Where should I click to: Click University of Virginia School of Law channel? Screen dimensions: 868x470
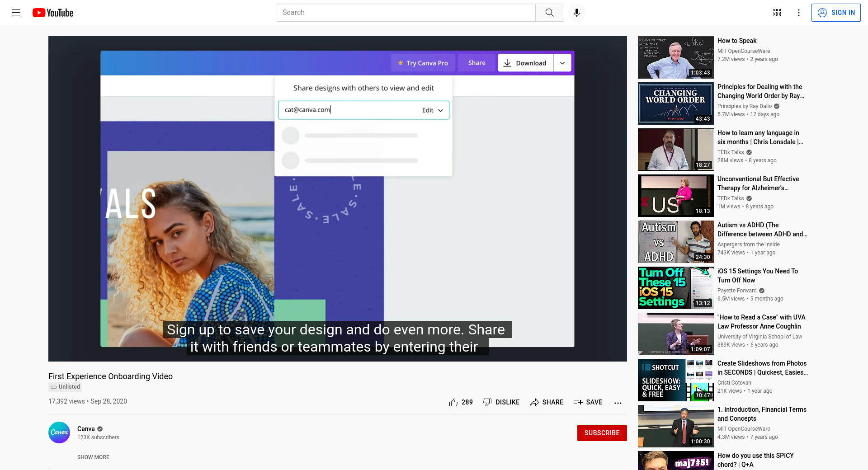[x=760, y=337]
